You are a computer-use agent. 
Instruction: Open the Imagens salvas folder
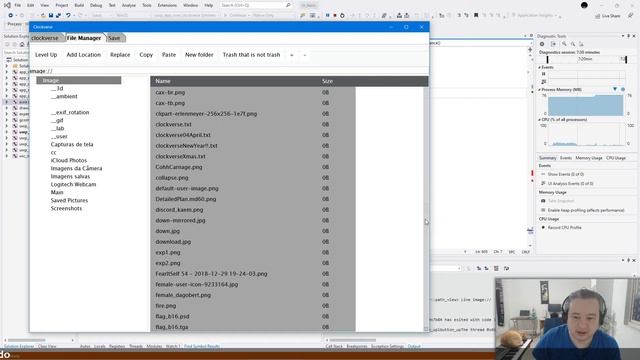click(70, 177)
